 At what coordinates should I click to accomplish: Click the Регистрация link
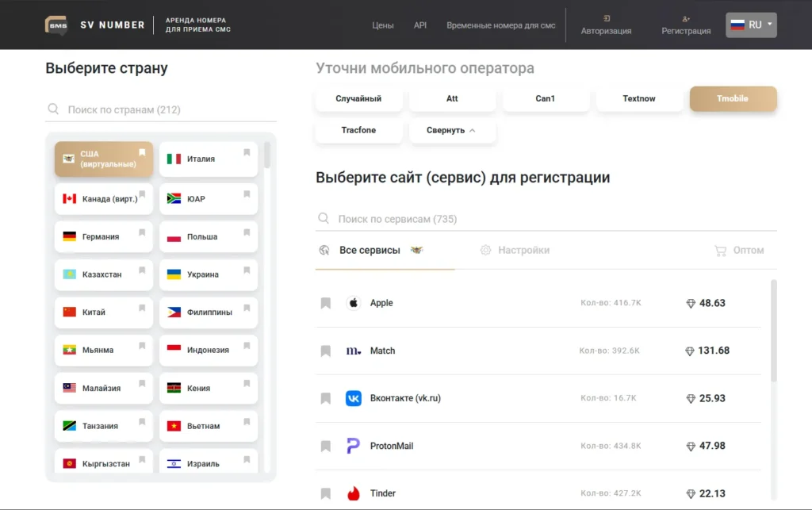[x=686, y=31]
